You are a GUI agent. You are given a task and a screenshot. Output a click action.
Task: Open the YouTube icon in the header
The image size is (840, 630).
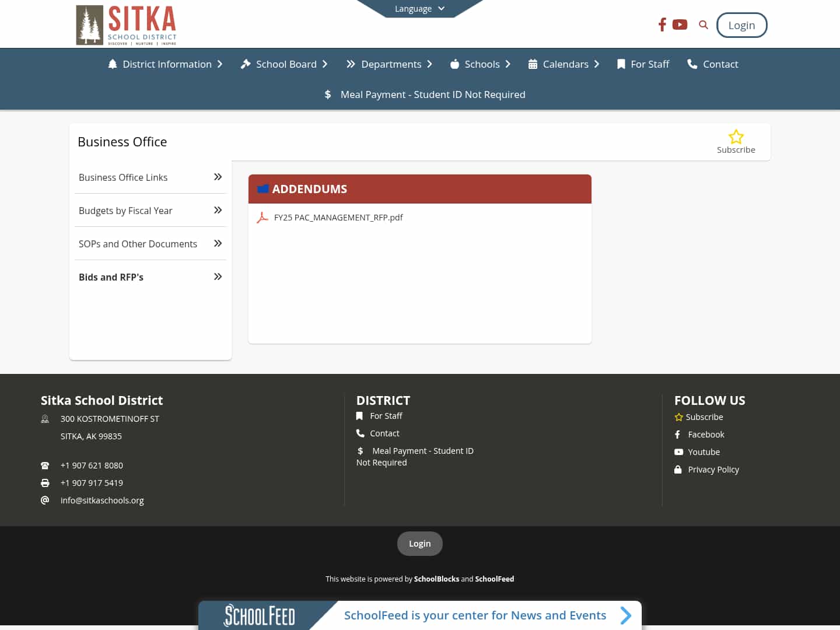[680, 24]
